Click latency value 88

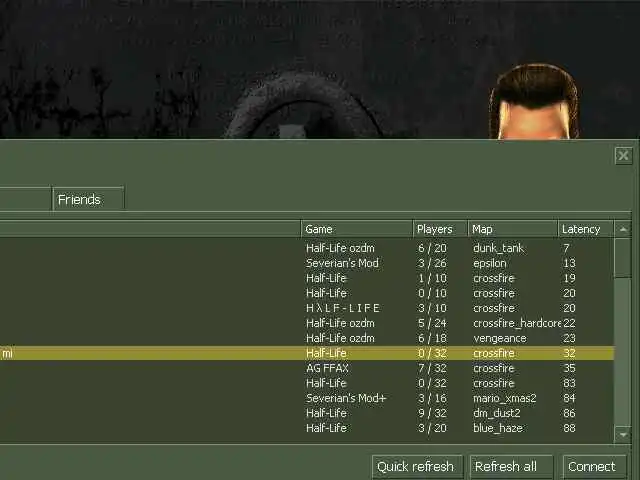tap(569, 428)
